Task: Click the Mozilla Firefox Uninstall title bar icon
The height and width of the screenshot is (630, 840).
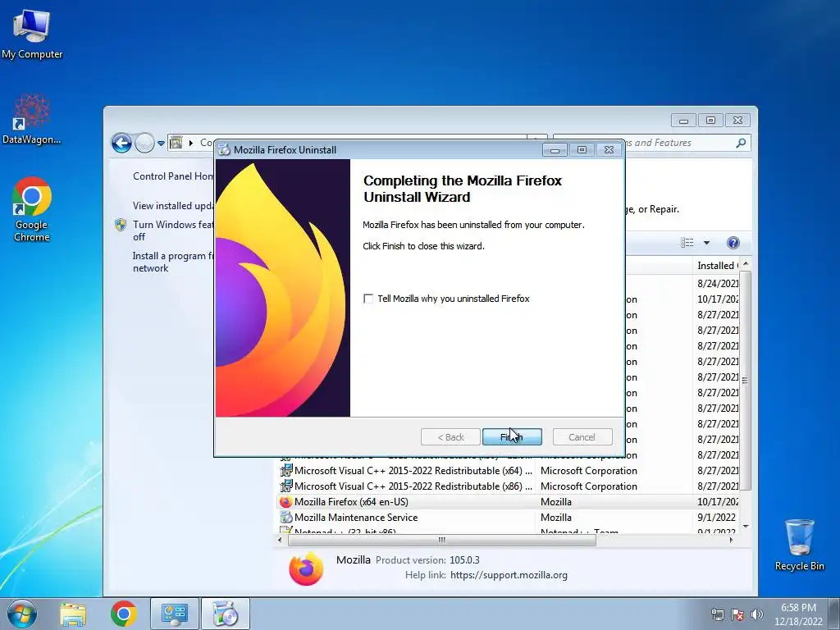Action: [x=224, y=150]
